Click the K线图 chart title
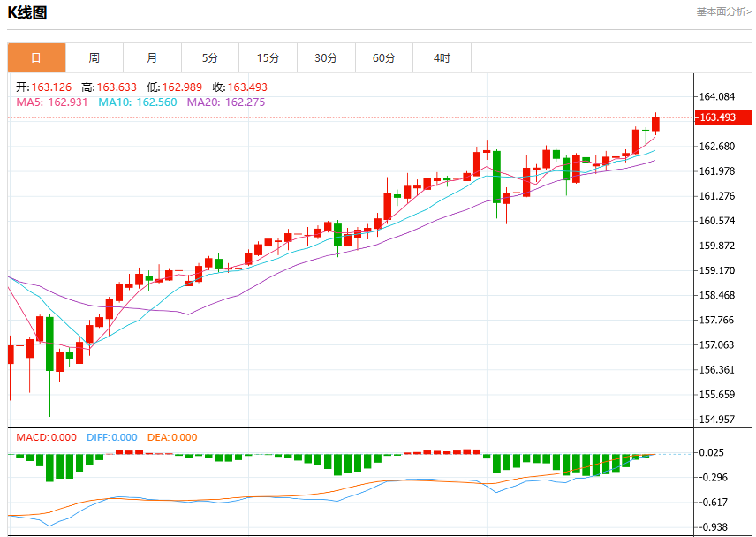The image size is (756, 537). tap(27, 12)
